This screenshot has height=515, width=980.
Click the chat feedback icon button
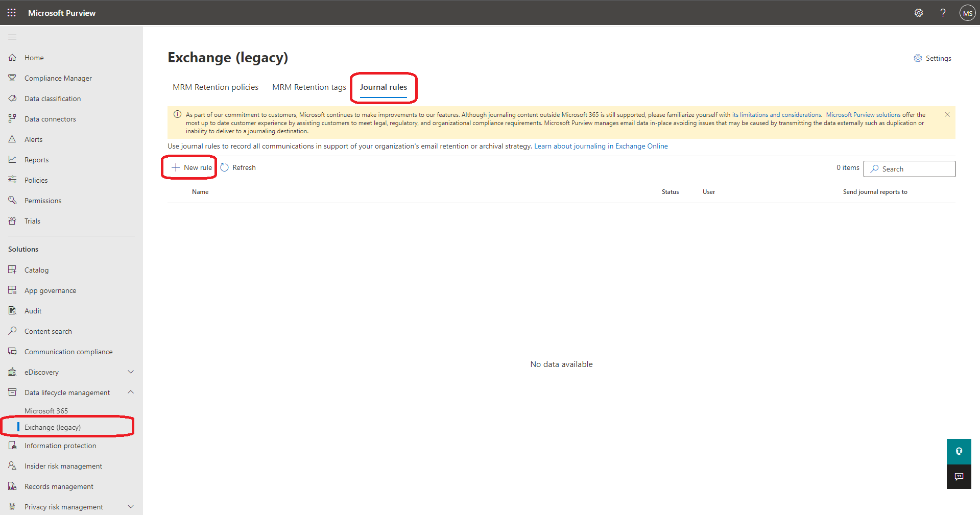(959, 477)
